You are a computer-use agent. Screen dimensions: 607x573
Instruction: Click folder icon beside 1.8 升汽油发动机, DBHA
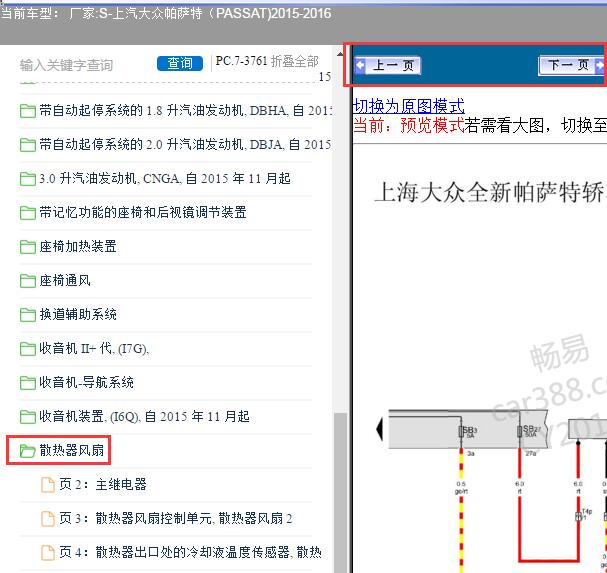coord(27,111)
